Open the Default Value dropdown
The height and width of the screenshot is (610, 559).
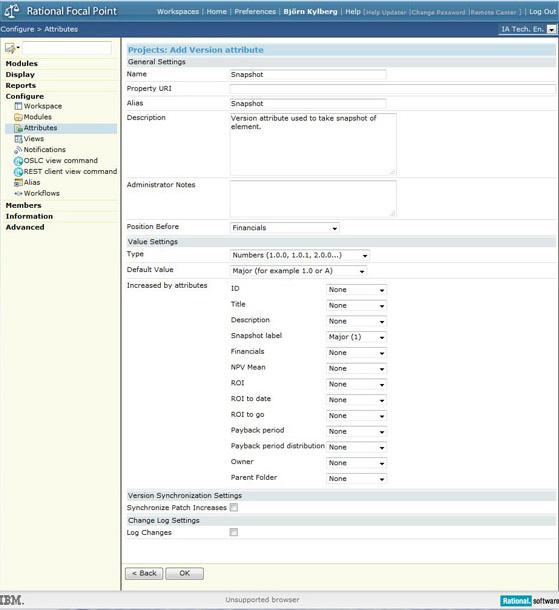point(298,271)
